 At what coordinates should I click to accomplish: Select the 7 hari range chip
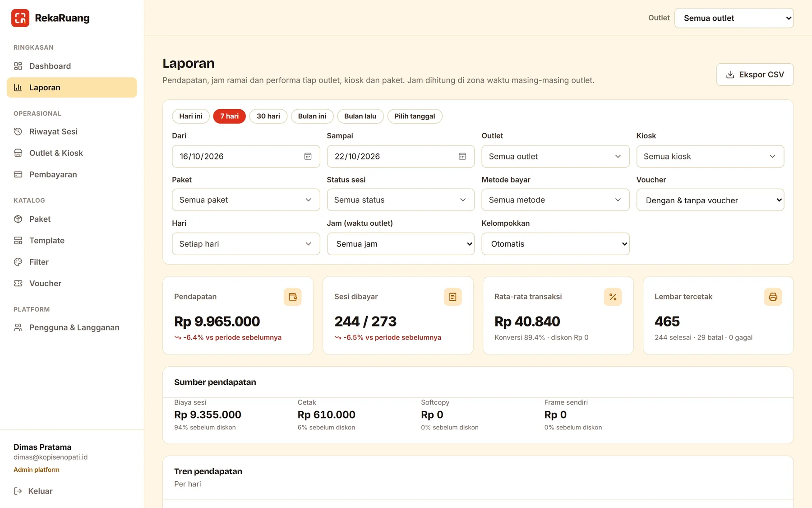coord(230,116)
